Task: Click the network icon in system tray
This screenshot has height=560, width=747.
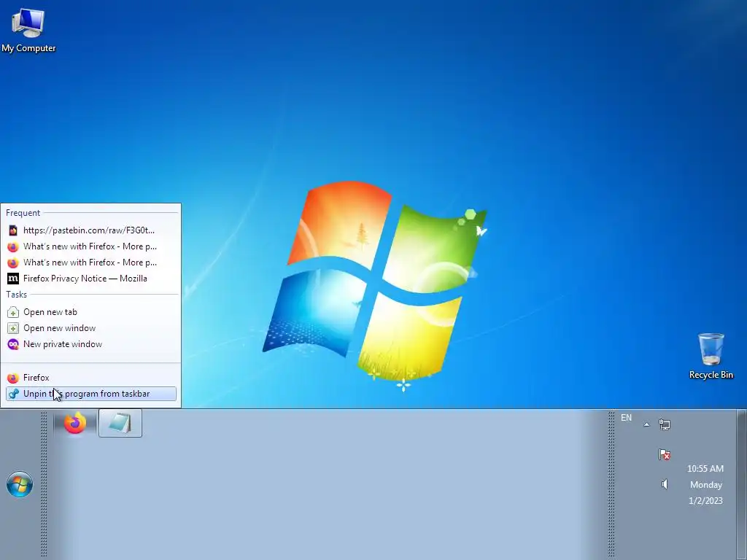Action: pyautogui.click(x=665, y=424)
